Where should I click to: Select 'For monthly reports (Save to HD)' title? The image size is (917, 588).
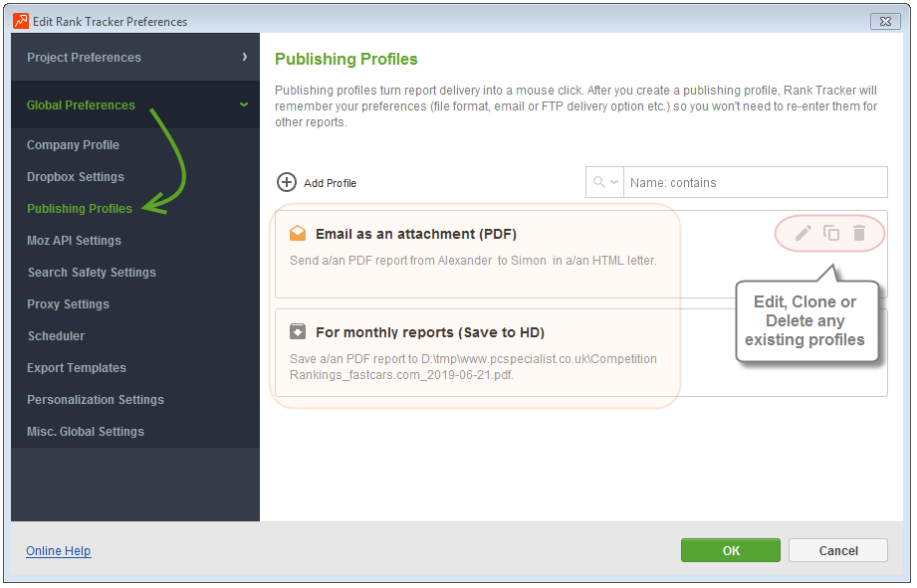click(430, 332)
